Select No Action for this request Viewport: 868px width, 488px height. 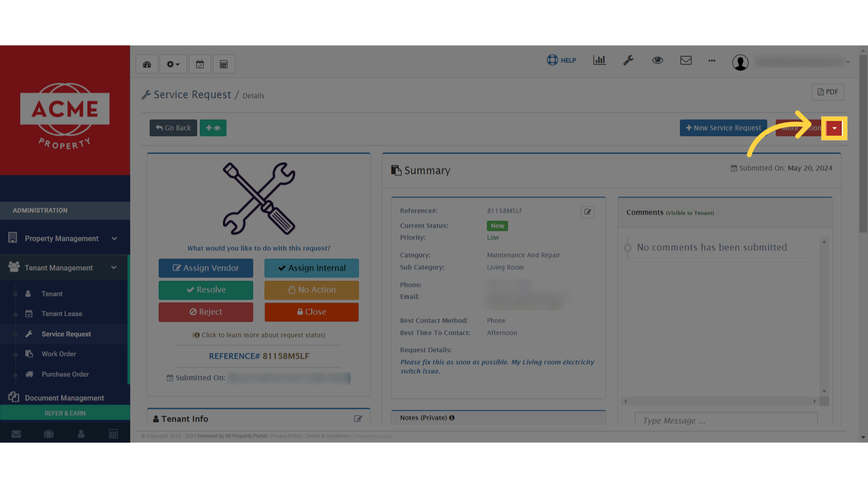click(x=311, y=290)
